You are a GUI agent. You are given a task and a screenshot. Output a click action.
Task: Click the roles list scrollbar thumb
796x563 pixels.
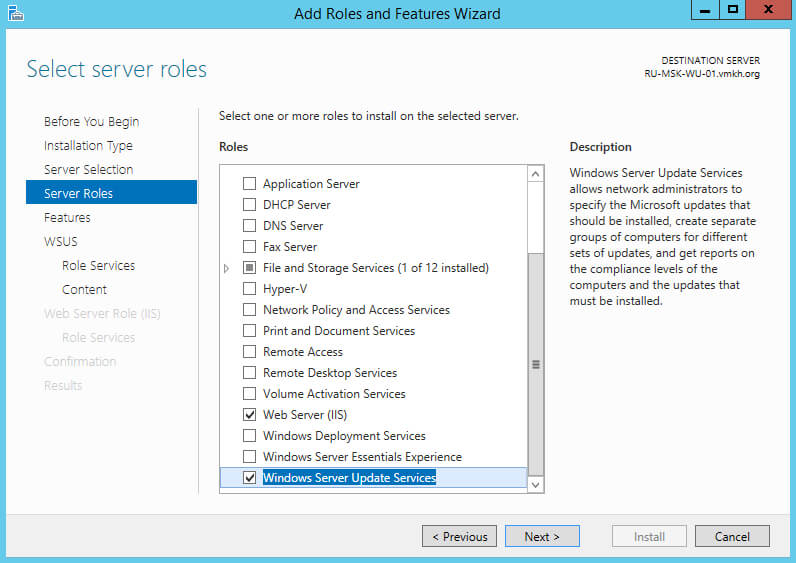[536, 364]
